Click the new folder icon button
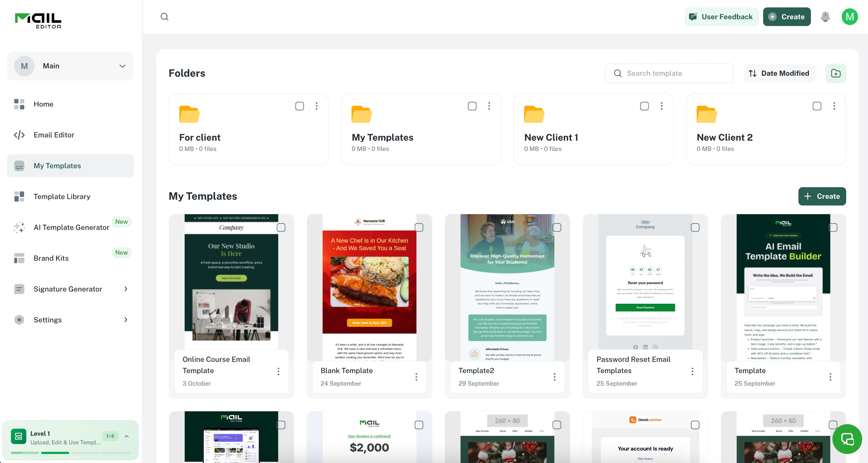The width and height of the screenshot is (868, 463). [836, 73]
